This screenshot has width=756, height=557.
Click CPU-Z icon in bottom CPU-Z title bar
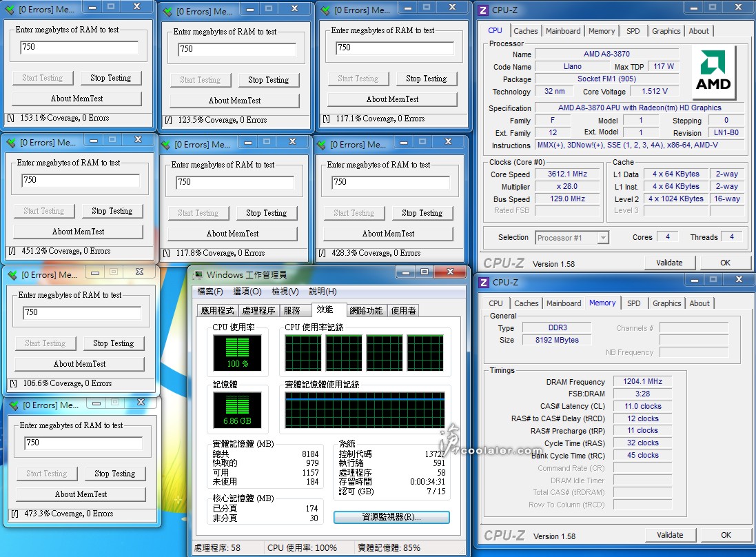pos(484,283)
